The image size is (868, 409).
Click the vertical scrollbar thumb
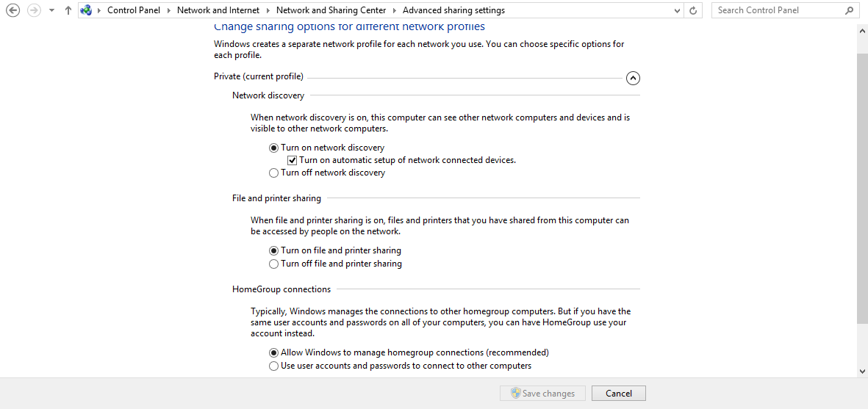(x=862, y=184)
